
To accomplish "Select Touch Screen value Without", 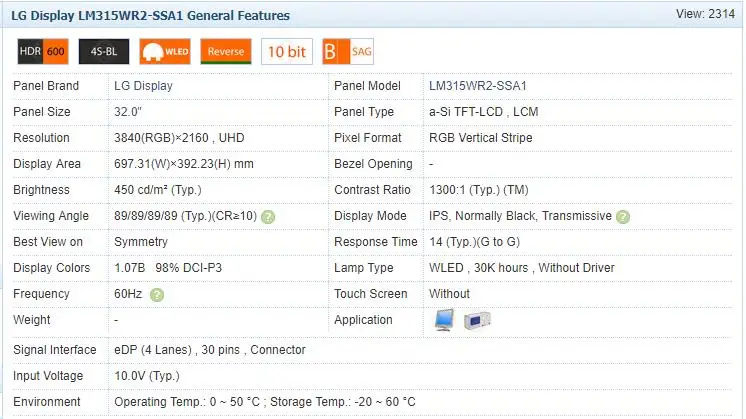I will 449,294.
